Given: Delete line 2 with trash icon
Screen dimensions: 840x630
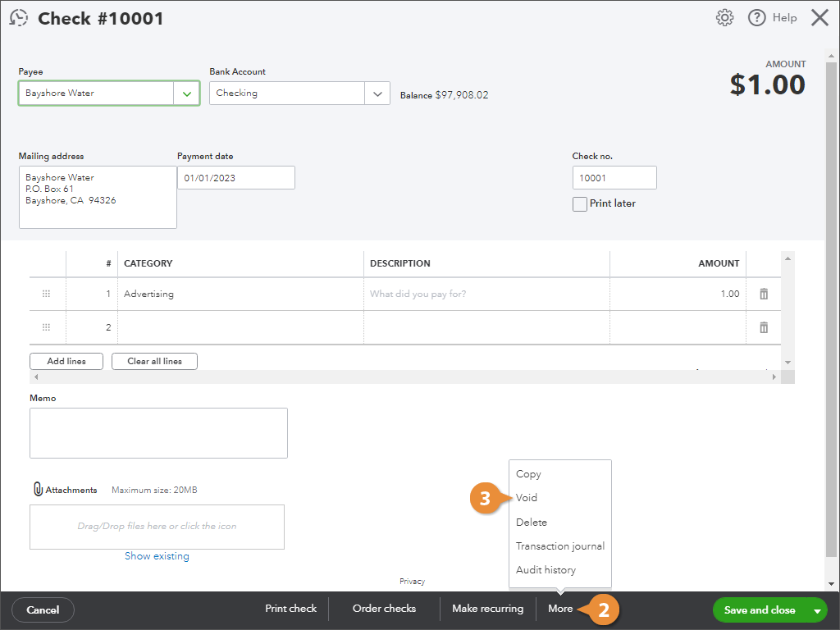Looking at the screenshot, I should (x=764, y=327).
